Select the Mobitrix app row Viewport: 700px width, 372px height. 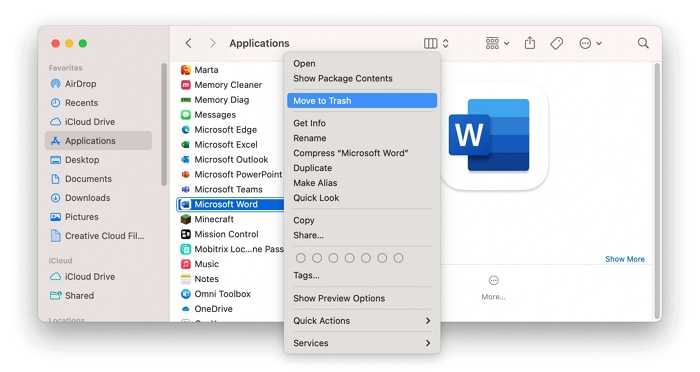point(232,249)
